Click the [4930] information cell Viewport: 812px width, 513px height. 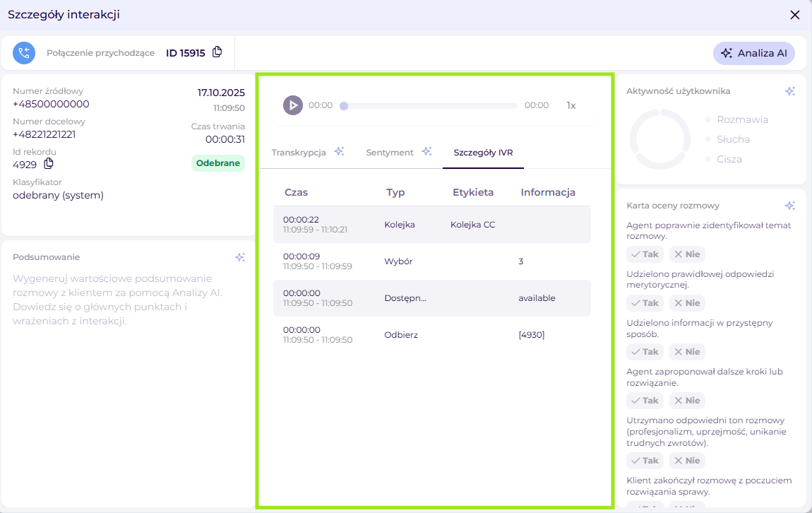(531, 335)
